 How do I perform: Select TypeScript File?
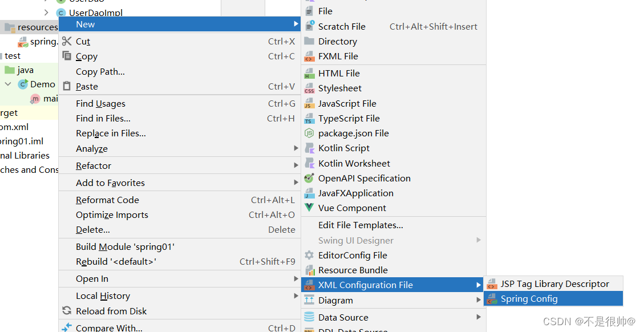(x=349, y=118)
